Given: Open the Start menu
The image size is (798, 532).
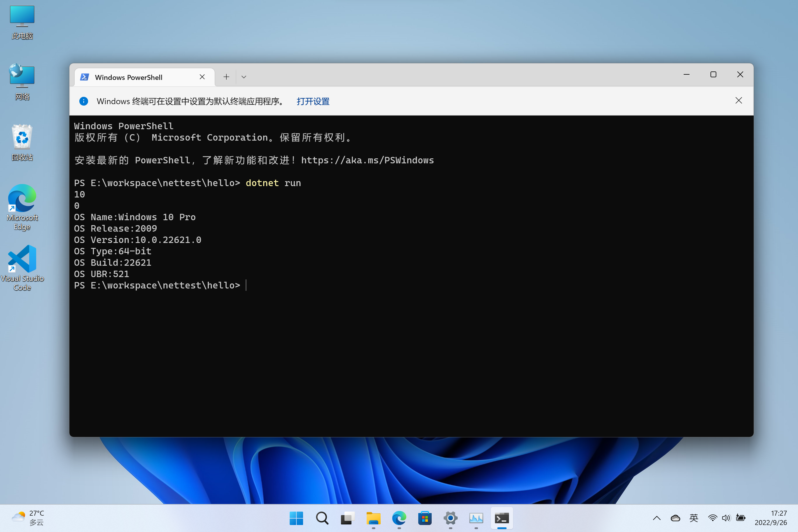Looking at the screenshot, I should 296,518.
